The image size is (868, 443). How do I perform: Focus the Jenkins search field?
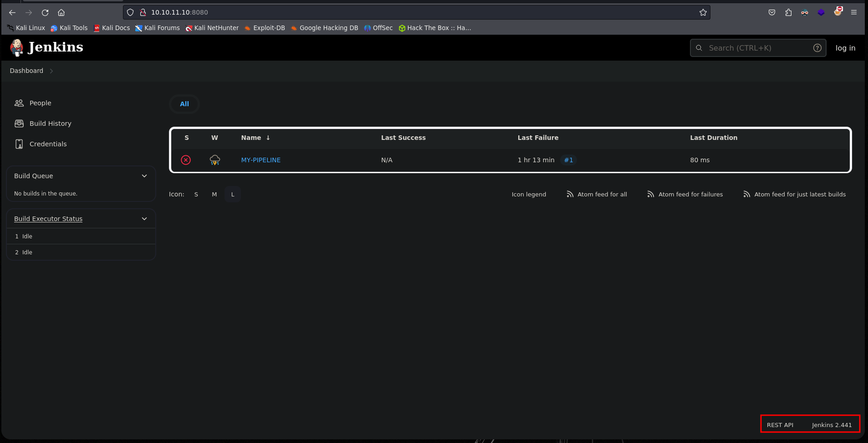756,48
